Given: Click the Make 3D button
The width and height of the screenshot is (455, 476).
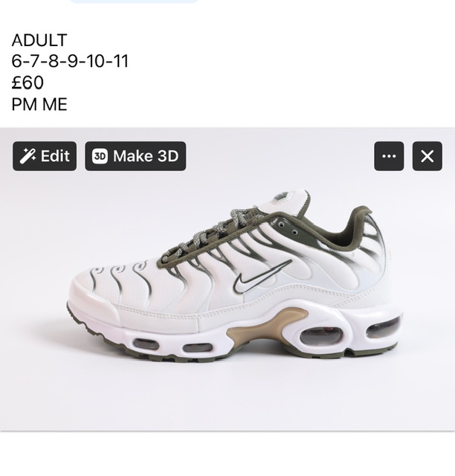Looking at the screenshot, I should [135, 156].
